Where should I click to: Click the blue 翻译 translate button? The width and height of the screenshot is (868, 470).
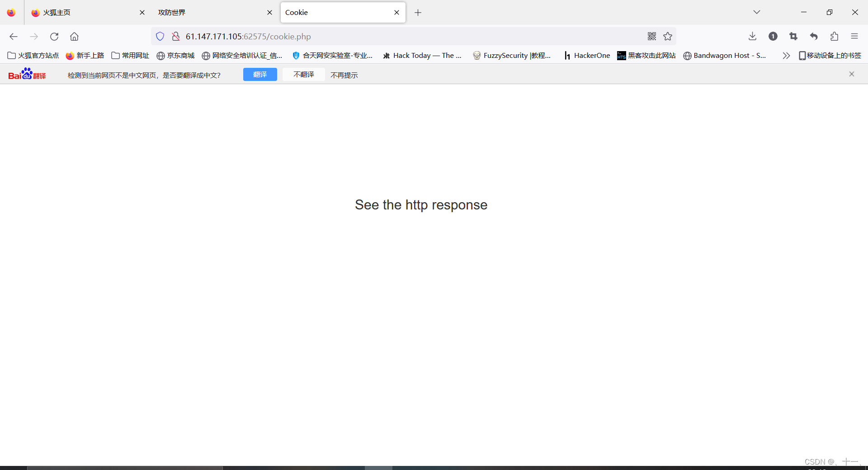click(260, 75)
